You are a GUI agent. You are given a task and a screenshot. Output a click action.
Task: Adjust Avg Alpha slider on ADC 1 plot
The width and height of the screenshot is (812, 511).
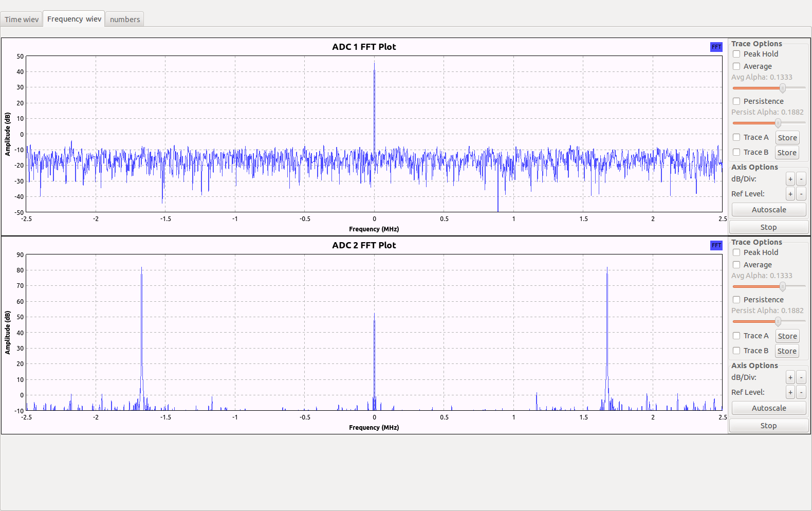(782, 88)
